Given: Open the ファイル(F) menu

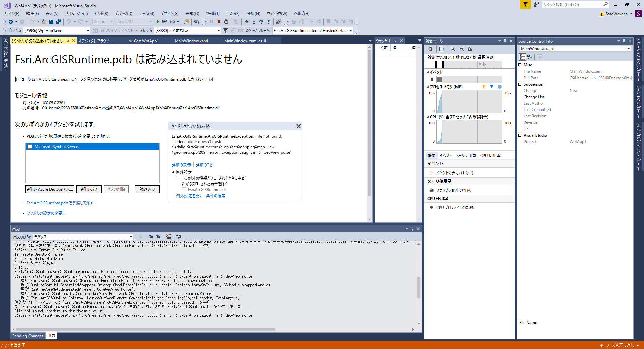Looking at the screenshot, I should click(11, 14).
